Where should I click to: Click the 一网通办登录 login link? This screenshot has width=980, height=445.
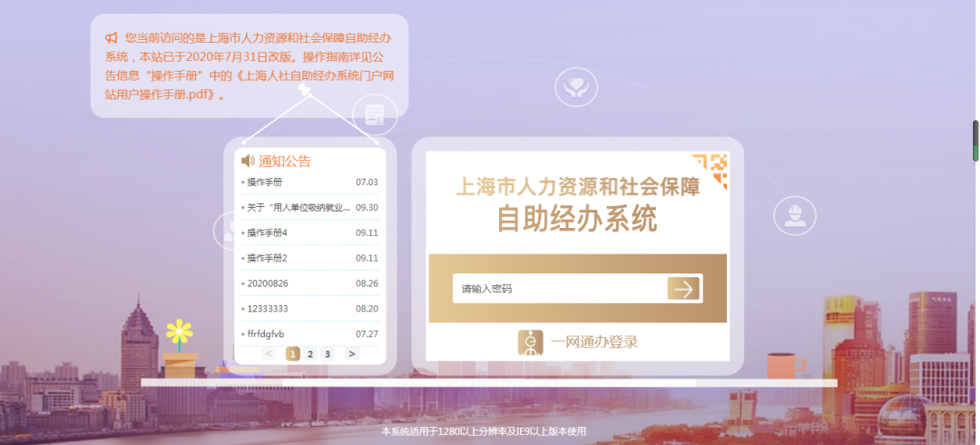tap(593, 342)
